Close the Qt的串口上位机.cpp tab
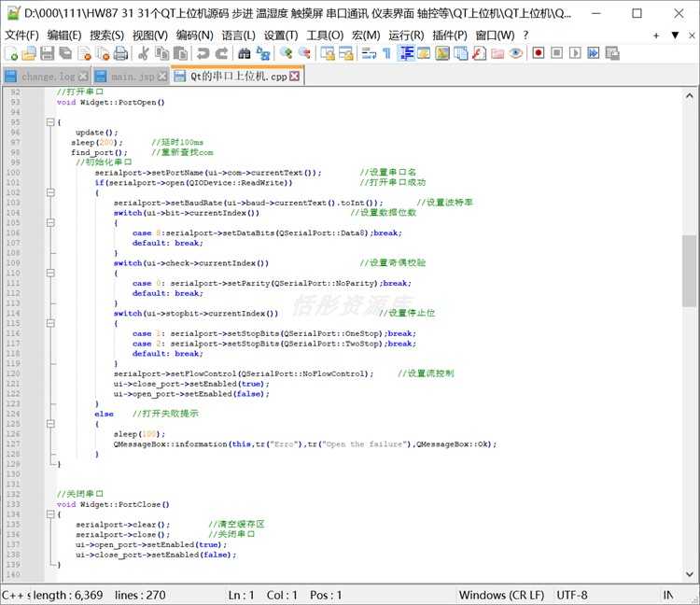This screenshot has height=605, width=700. (x=294, y=77)
